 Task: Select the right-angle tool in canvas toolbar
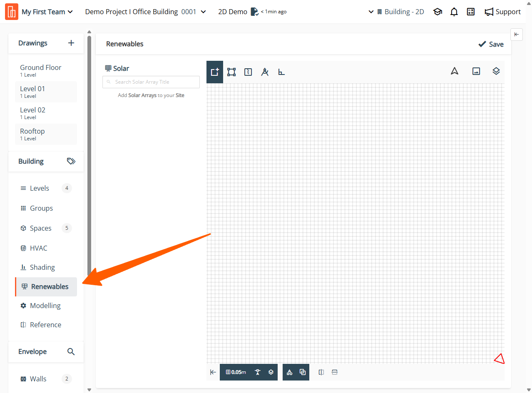[x=281, y=72]
